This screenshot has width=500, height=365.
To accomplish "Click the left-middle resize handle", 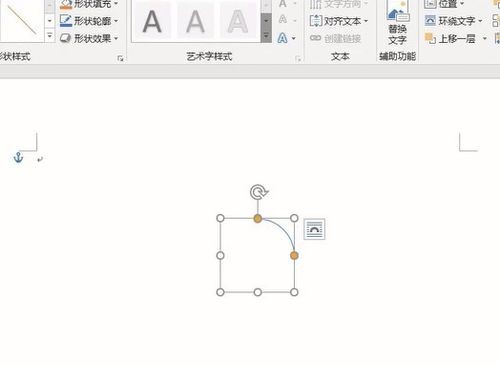I will point(220,256).
